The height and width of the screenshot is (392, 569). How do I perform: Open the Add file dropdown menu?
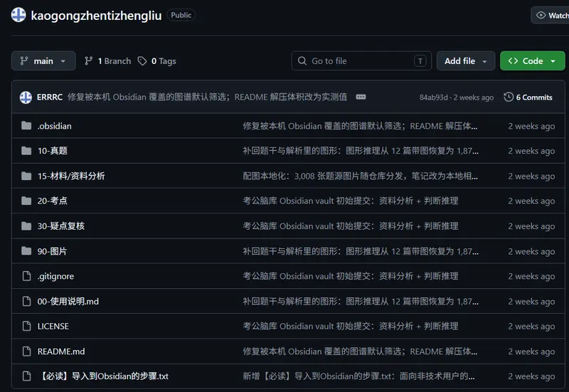click(x=466, y=61)
